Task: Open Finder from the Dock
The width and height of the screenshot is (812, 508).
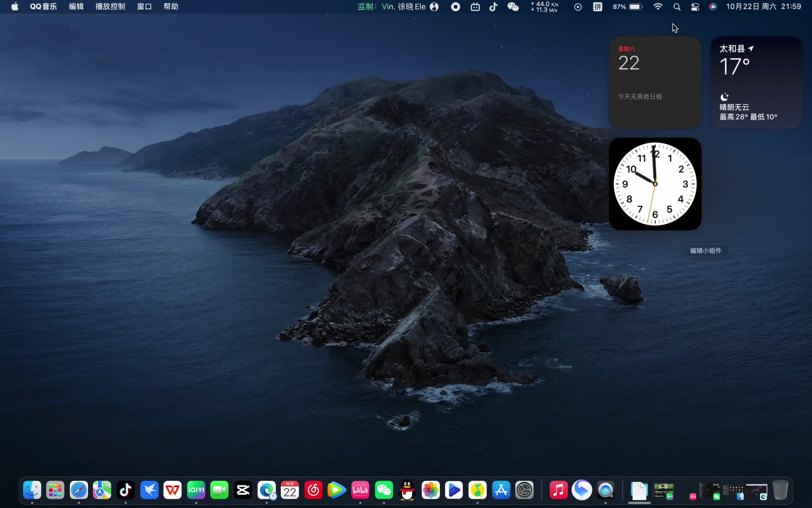Action: coord(32,490)
